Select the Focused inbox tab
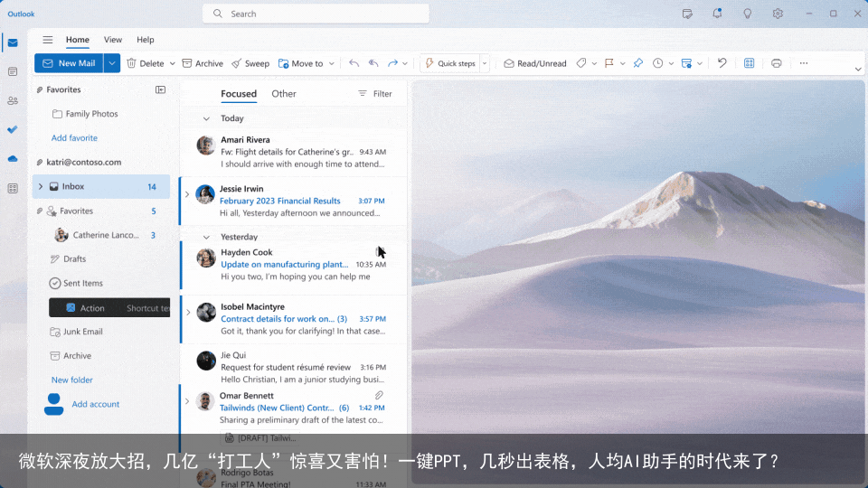868x488 pixels. point(239,94)
